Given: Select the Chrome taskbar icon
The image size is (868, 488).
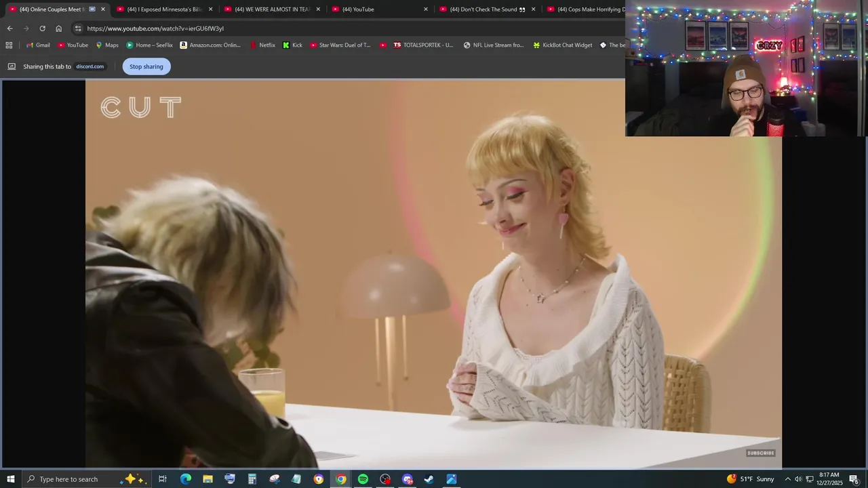Looking at the screenshot, I should click(341, 479).
